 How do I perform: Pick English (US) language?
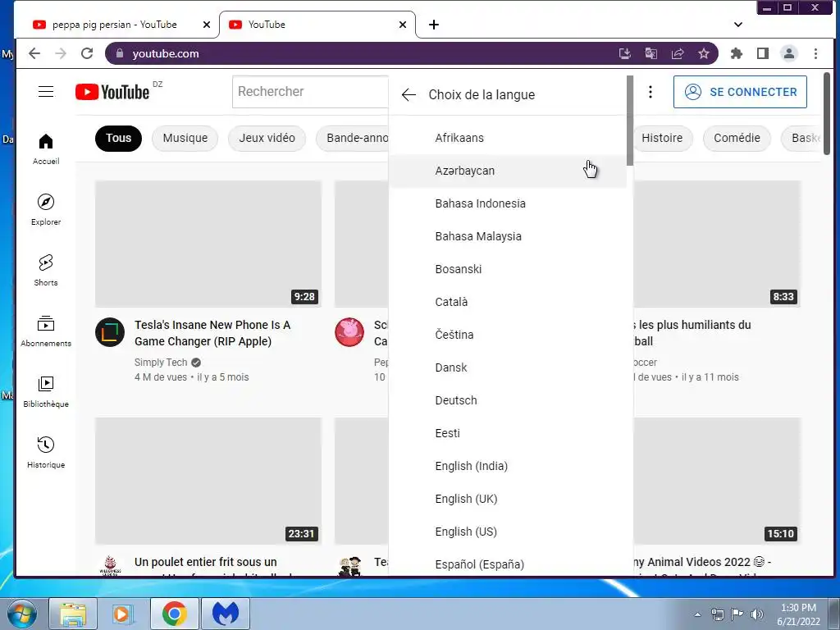508,532
